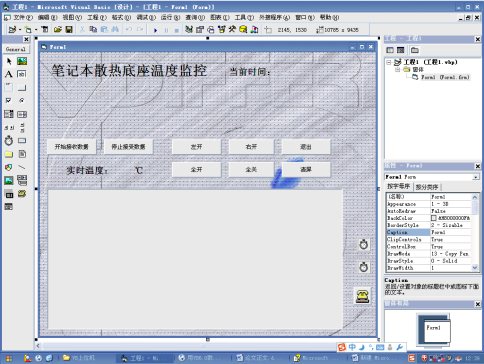Select the Label tool in toolbox
The width and height of the screenshot is (484, 364).
click(x=9, y=74)
